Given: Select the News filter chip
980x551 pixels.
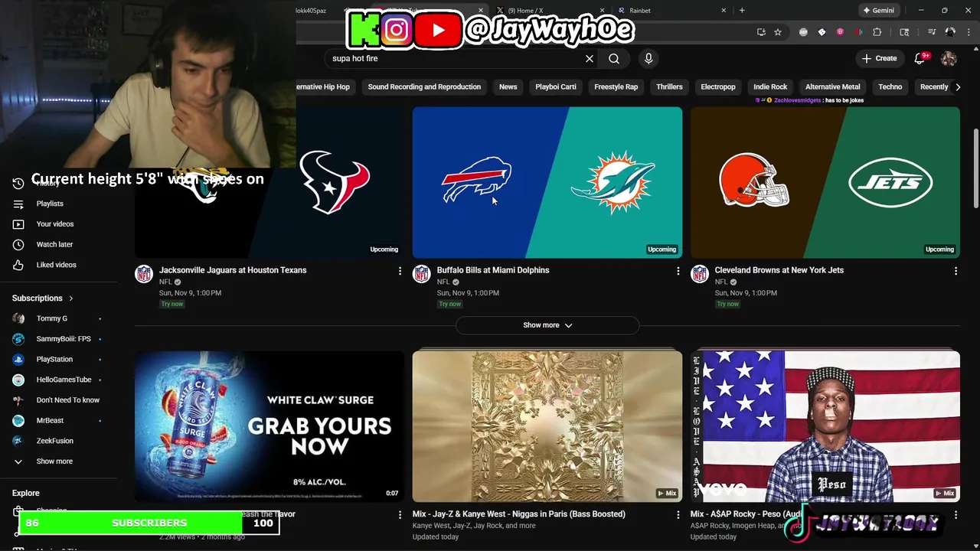Looking at the screenshot, I should [x=508, y=86].
